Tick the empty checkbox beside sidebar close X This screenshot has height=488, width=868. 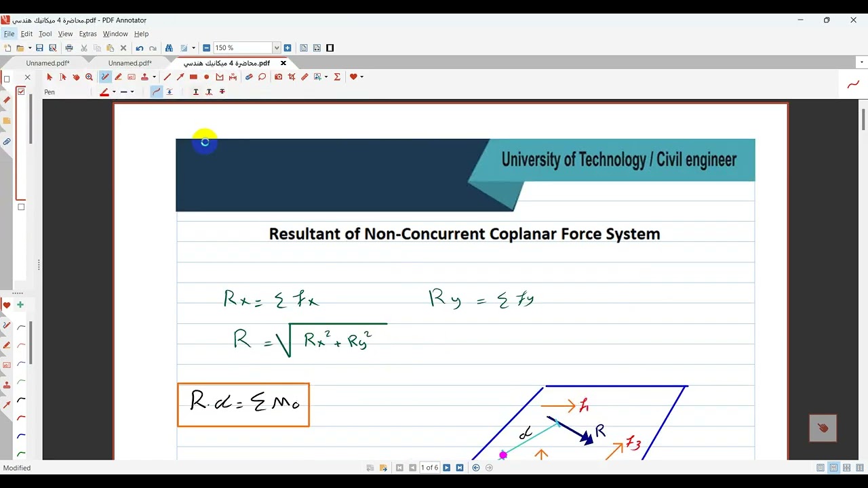click(7, 79)
